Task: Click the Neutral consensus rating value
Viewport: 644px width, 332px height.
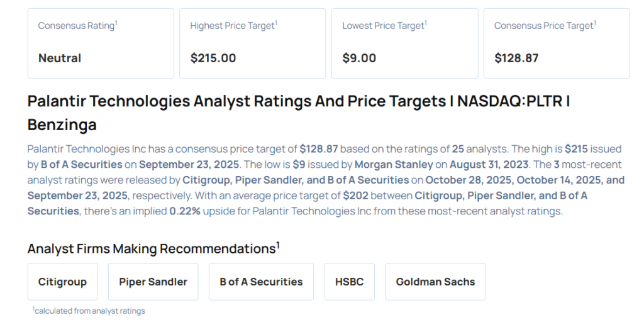Action: pyautogui.click(x=60, y=58)
